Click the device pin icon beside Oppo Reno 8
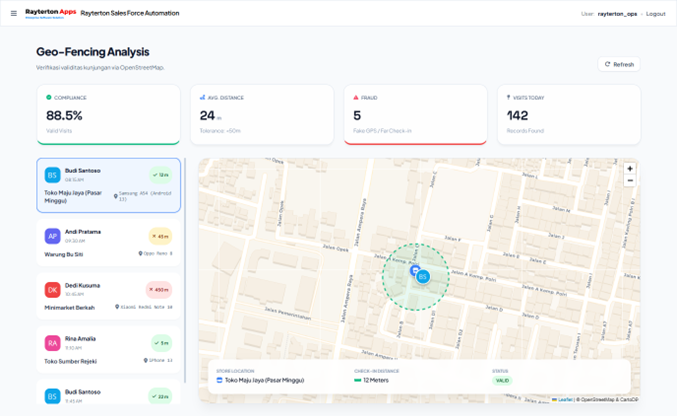This screenshot has width=677, height=416. (x=140, y=254)
